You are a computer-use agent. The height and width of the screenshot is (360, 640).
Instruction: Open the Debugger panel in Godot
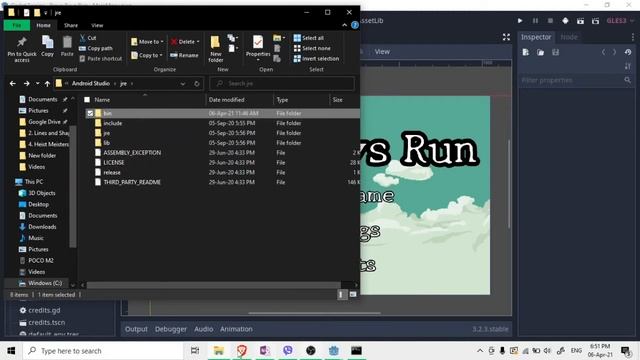(171, 329)
